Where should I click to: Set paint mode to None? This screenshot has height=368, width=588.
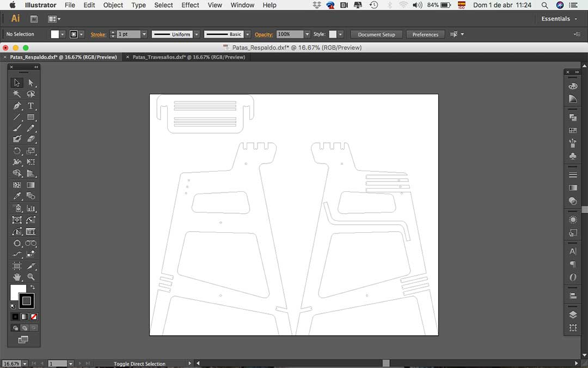[34, 317]
